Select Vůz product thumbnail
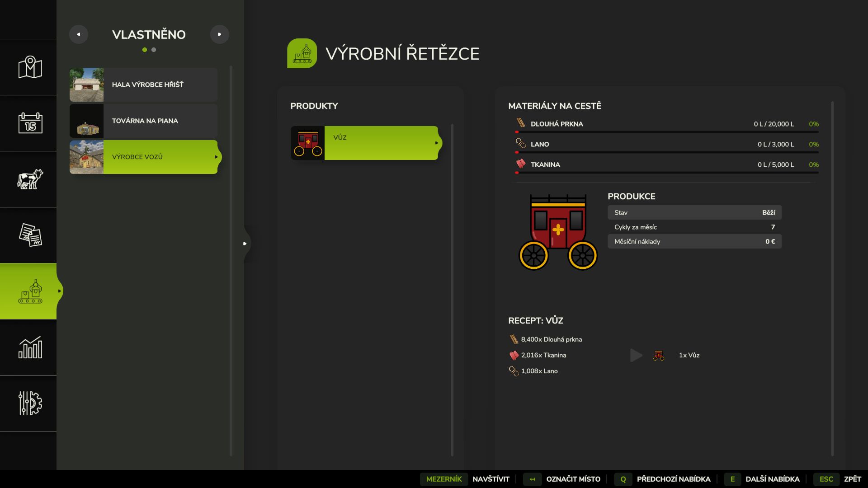The height and width of the screenshot is (488, 868). (307, 143)
